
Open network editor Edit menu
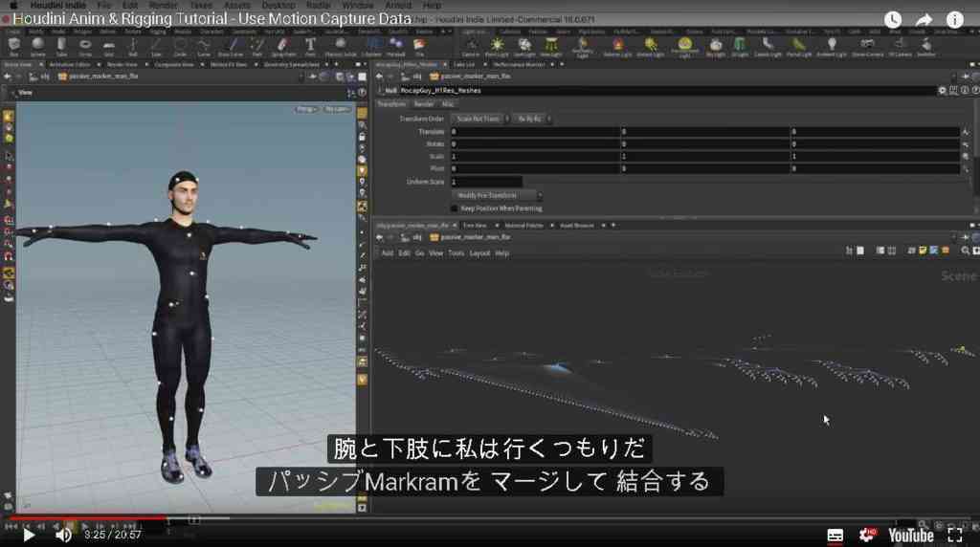tap(405, 253)
